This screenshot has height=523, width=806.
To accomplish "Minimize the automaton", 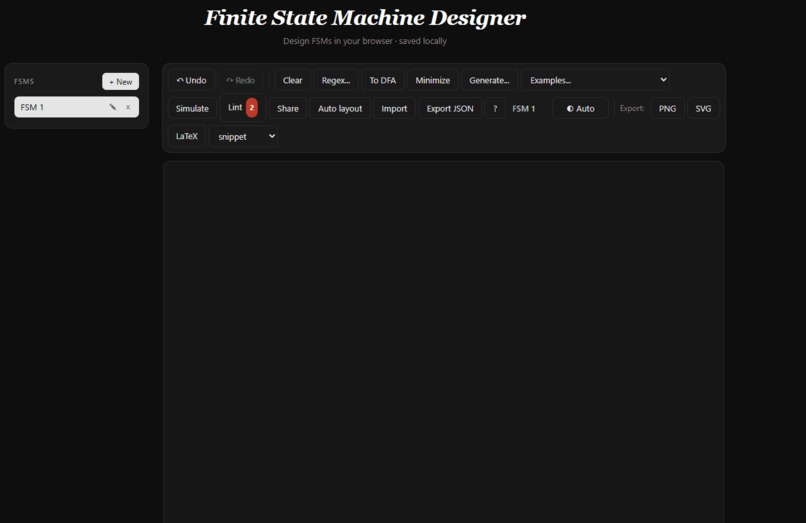I will (432, 80).
